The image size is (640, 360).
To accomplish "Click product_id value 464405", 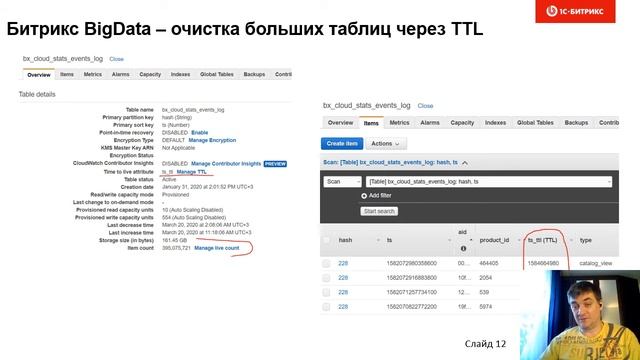I will 489,264.
